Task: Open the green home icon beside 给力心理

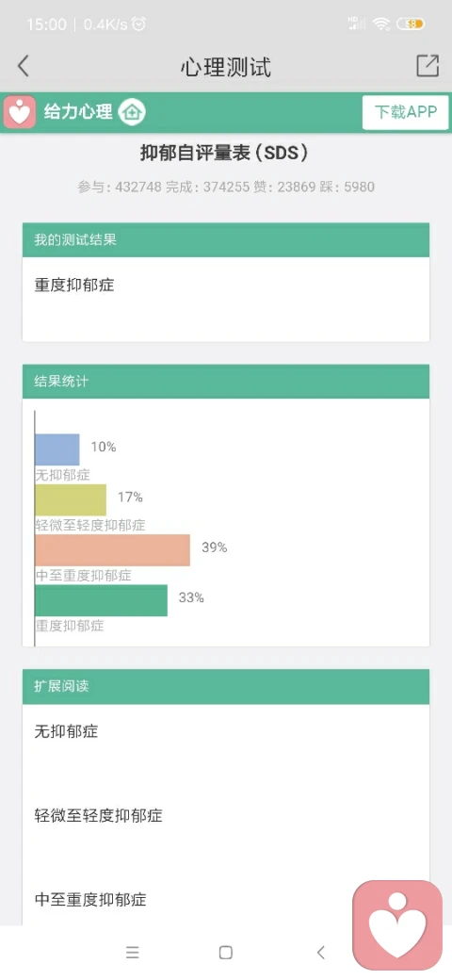Action: 132,112
